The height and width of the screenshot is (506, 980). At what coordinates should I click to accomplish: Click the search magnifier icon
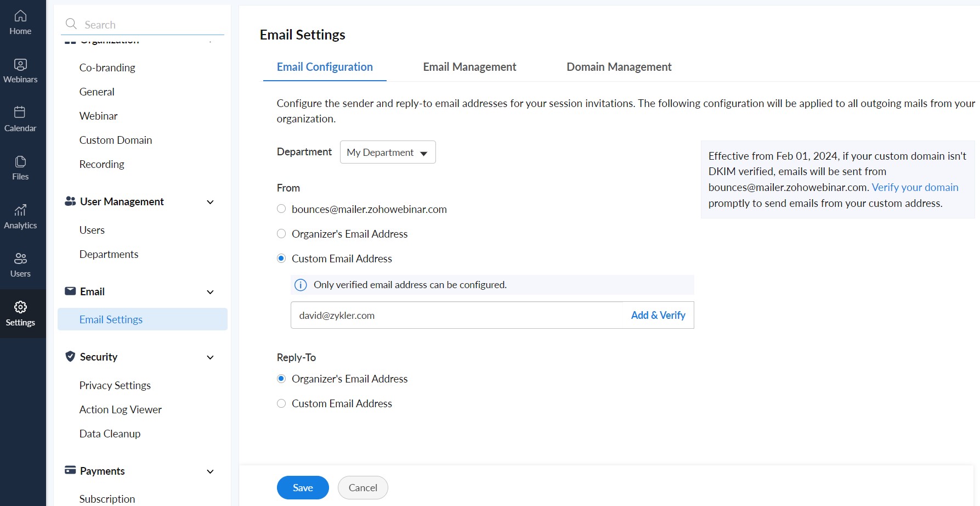point(71,24)
